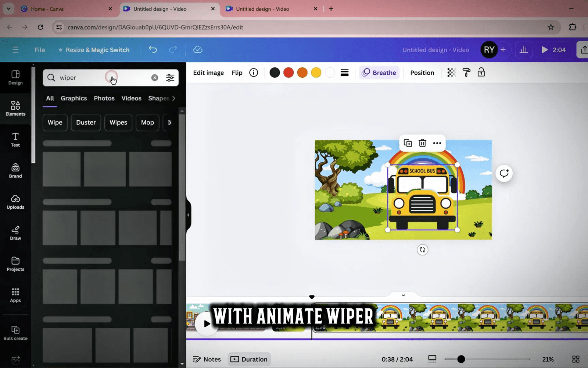Pick the yellow color swatch

(x=316, y=72)
